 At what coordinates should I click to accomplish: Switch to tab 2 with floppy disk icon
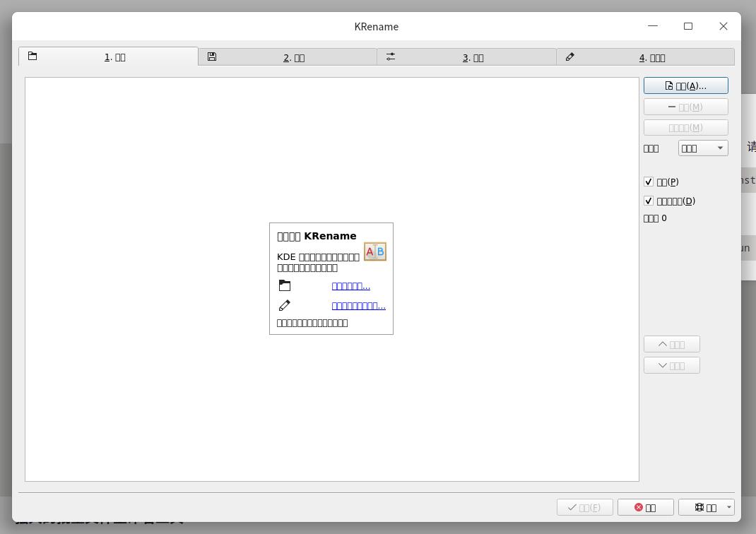click(x=288, y=57)
